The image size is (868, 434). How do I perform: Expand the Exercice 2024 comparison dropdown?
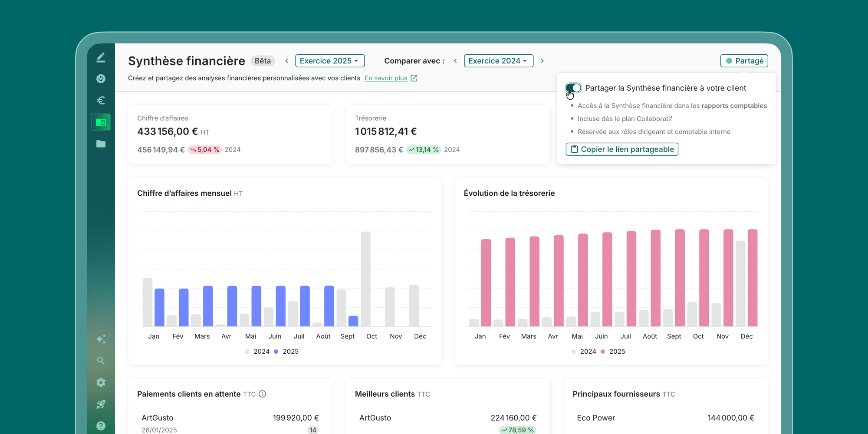(x=498, y=61)
